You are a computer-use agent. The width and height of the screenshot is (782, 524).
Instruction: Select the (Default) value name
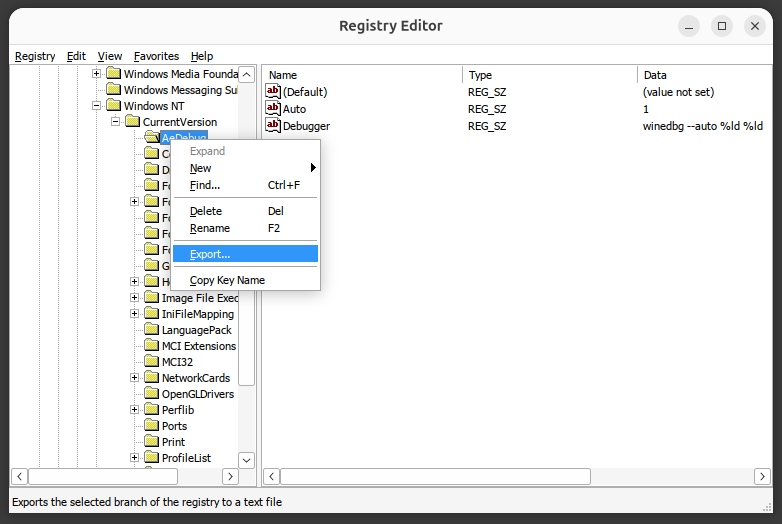pos(305,92)
